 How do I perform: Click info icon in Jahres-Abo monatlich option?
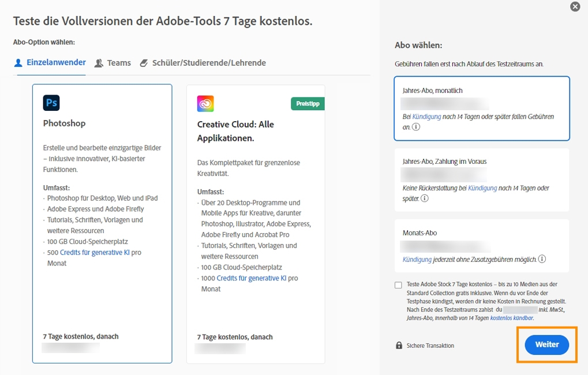(416, 127)
